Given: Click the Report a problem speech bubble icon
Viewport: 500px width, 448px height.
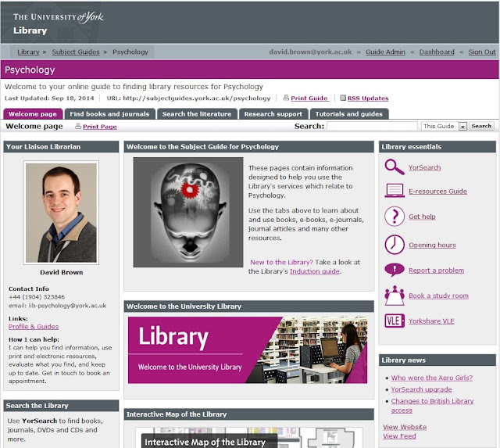Looking at the screenshot, I should coord(395,270).
